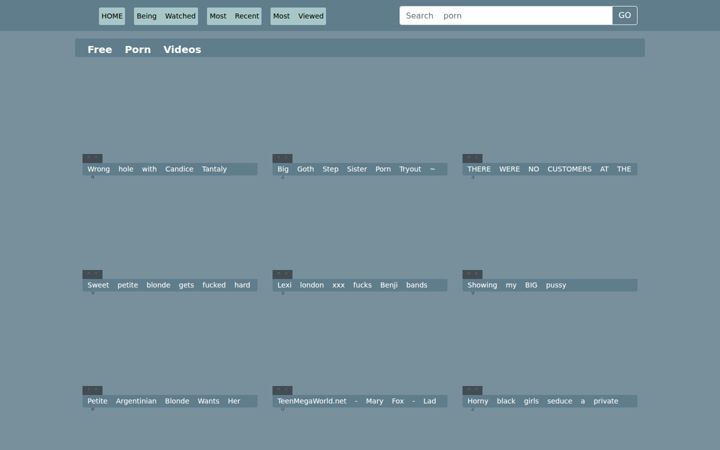The height and width of the screenshot is (450, 720).
Task: Open the video link starting 'Big Goth Step Sister'
Action: pyautogui.click(x=360, y=169)
